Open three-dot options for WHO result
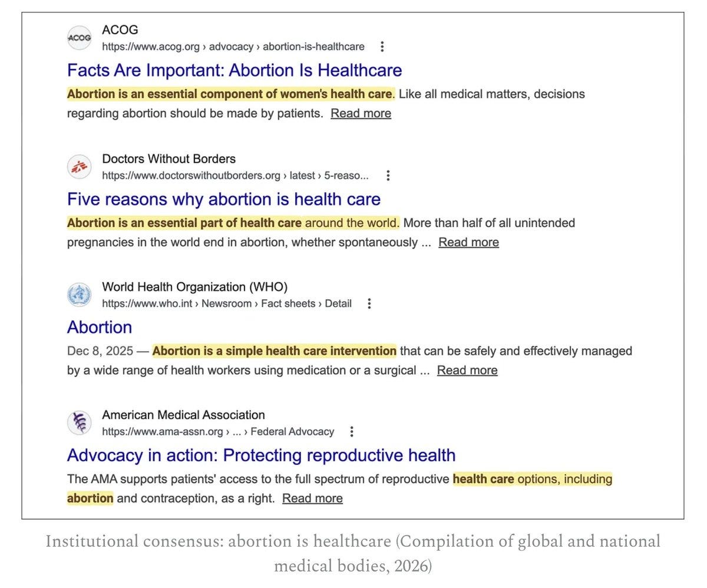The height and width of the screenshot is (588, 707). tap(369, 303)
